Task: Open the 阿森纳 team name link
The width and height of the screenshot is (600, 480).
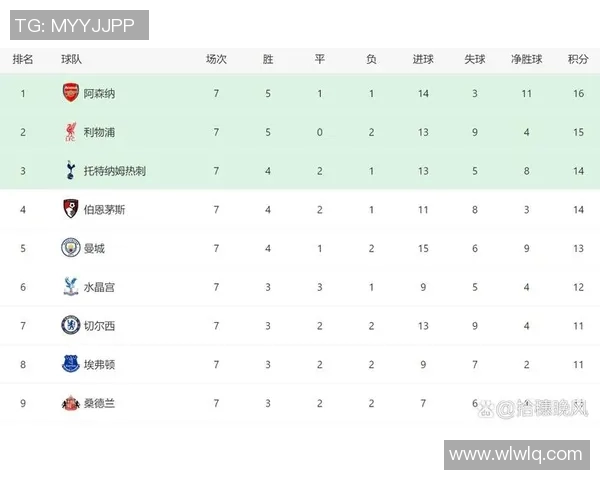Action: (x=99, y=93)
